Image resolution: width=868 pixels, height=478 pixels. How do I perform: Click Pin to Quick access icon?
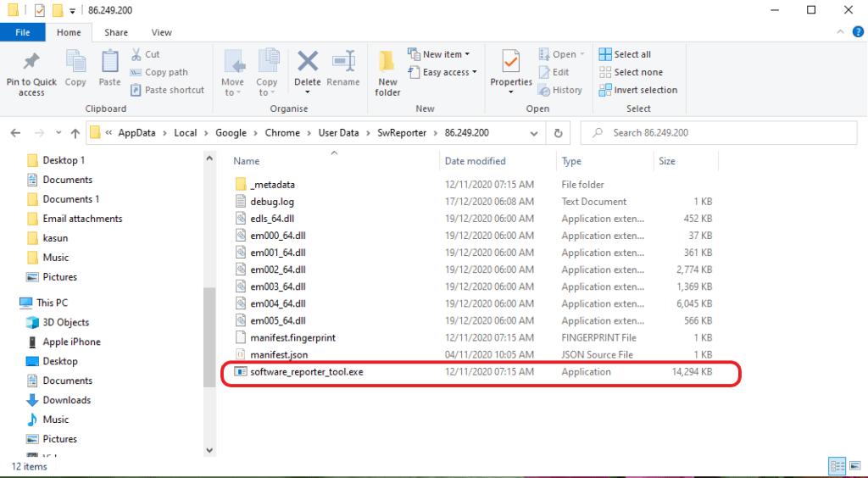(x=31, y=61)
